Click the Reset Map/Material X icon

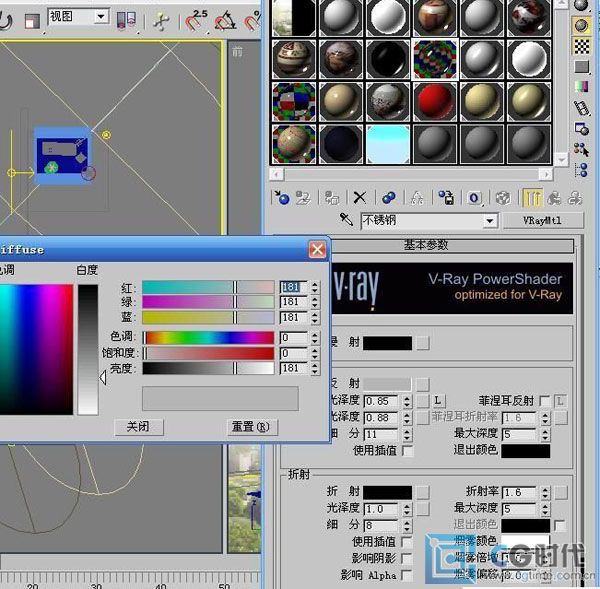coord(360,198)
